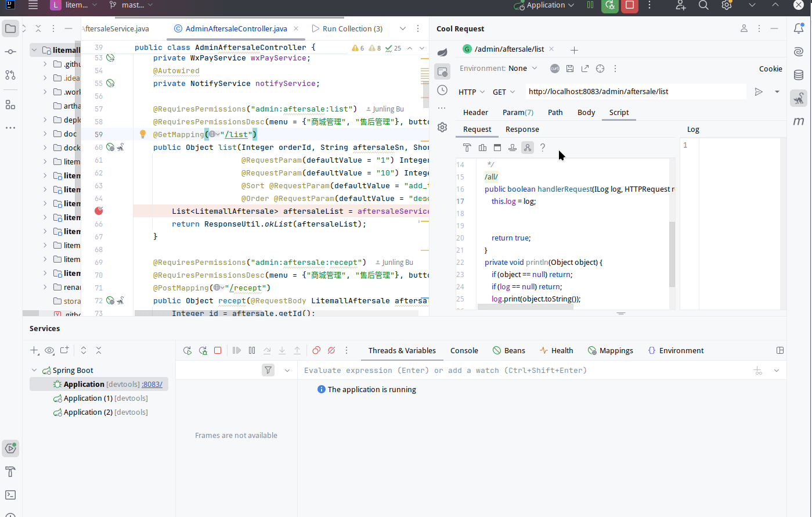Switch to the Header tab
812x517 pixels.
[475, 112]
